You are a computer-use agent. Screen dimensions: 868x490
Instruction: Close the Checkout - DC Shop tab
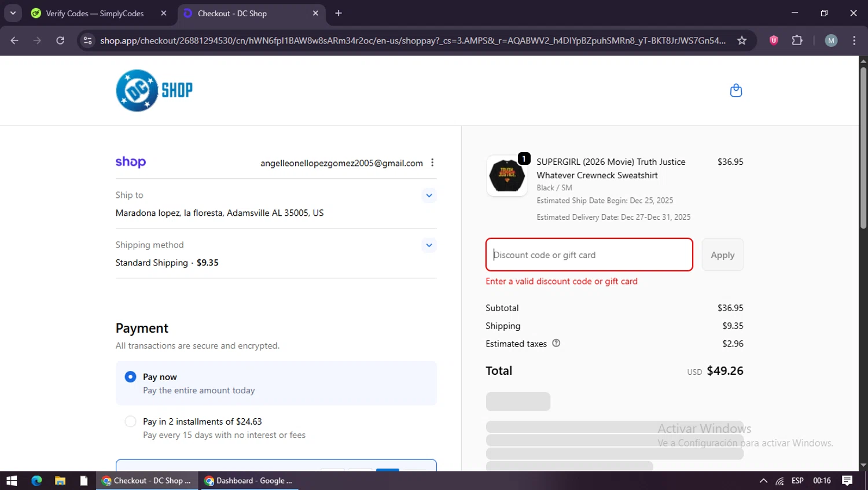(315, 13)
